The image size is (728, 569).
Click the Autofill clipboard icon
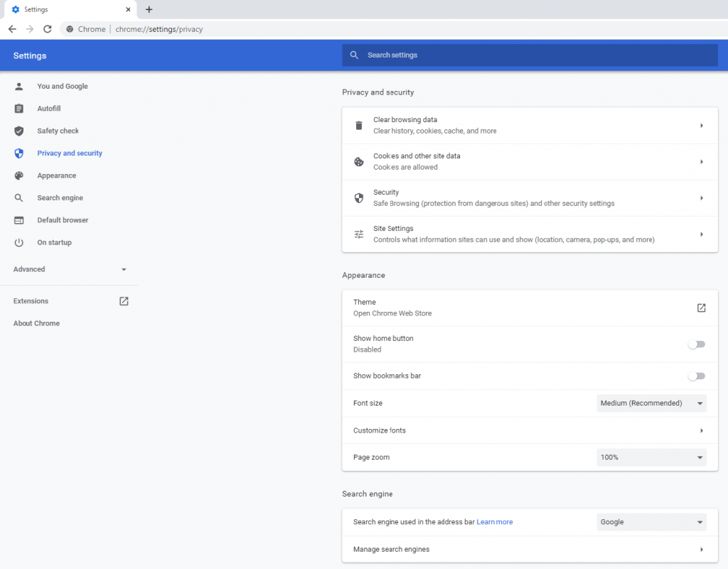click(18, 108)
